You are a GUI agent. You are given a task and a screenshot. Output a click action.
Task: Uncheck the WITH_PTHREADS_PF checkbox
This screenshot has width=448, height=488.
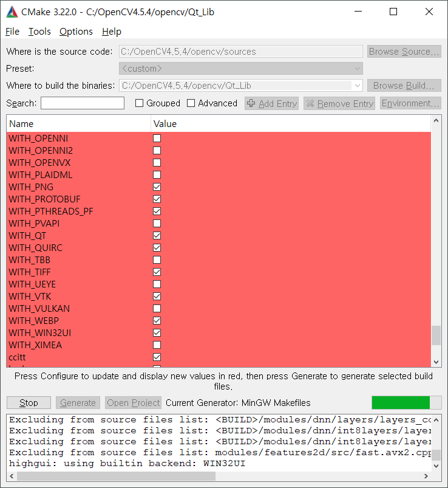[157, 211]
